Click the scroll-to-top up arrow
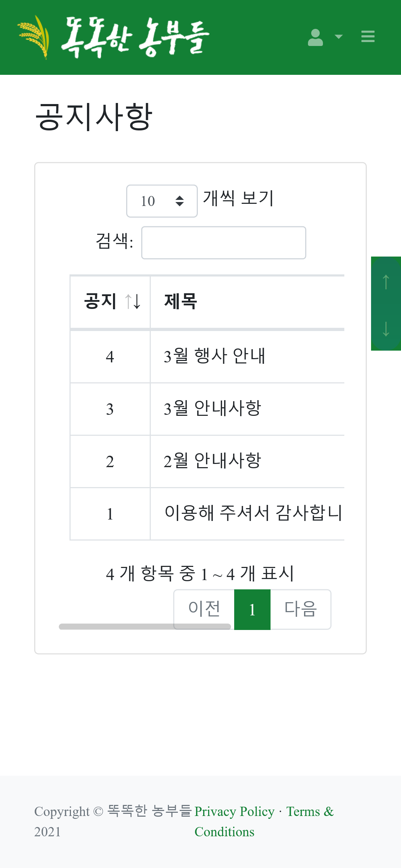This screenshot has height=868, width=401. (x=386, y=282)
